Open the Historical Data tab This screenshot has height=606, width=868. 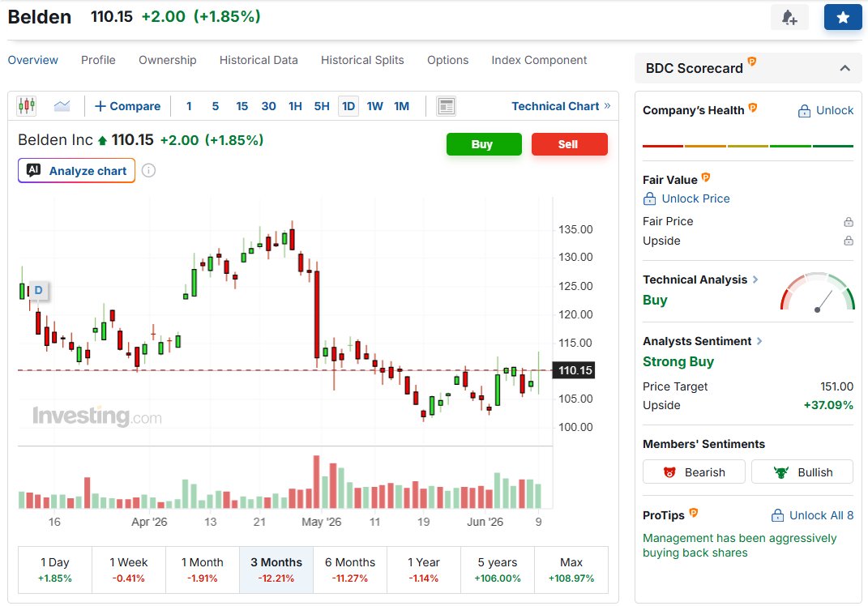[x=259, y=60]
